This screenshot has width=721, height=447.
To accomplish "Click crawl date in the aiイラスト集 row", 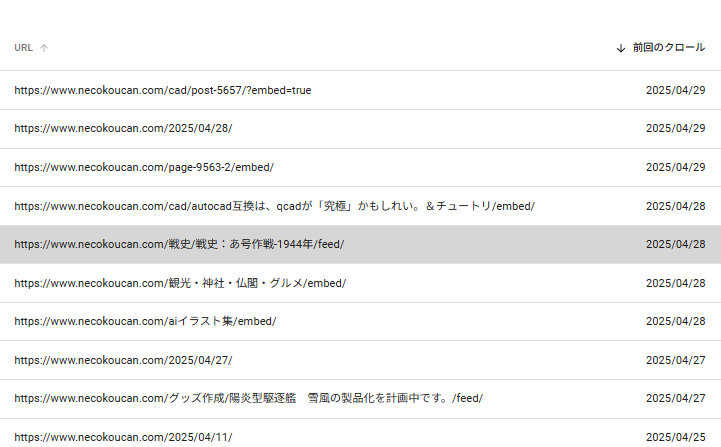I will [675, 321].
